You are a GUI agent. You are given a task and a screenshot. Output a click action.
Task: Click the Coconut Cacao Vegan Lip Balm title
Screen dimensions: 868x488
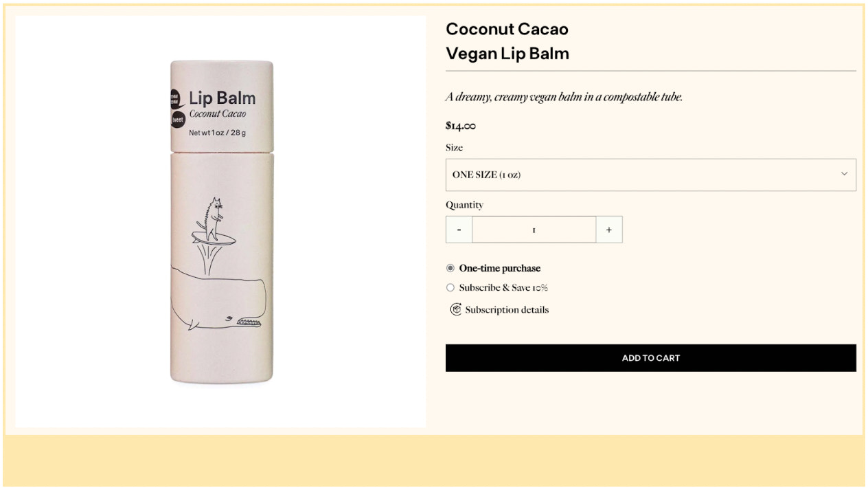pos(507,41)
